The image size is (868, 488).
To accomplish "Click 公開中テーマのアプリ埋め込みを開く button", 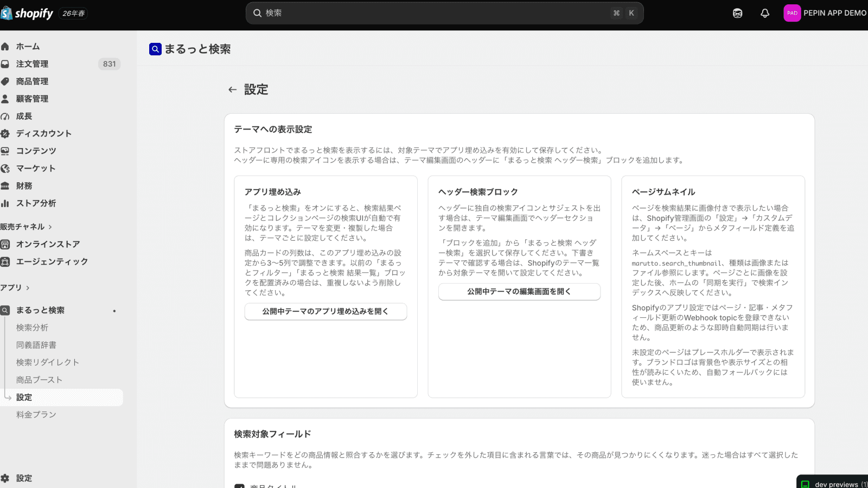I will pyautogui.click(x=325, y=311).
